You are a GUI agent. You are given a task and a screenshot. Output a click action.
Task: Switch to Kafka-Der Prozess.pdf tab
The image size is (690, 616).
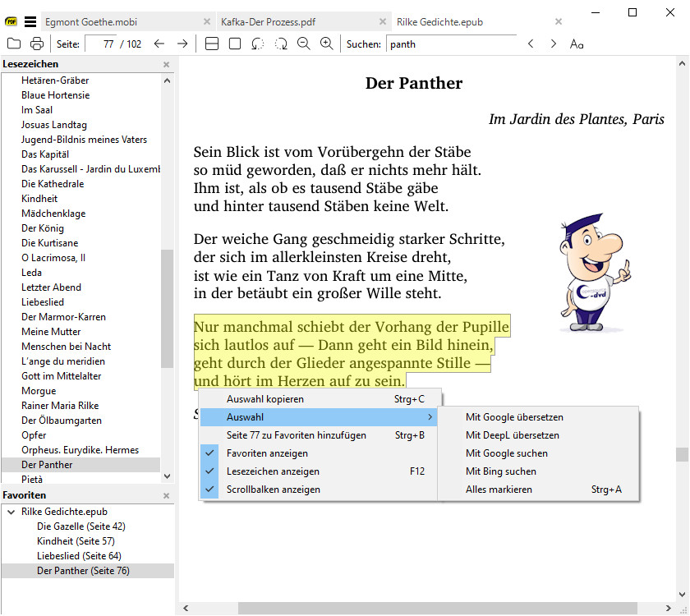click(268, 21)
